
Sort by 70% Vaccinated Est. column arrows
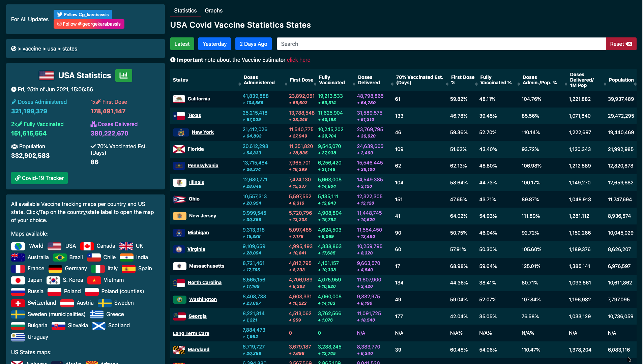pos(447,84)
